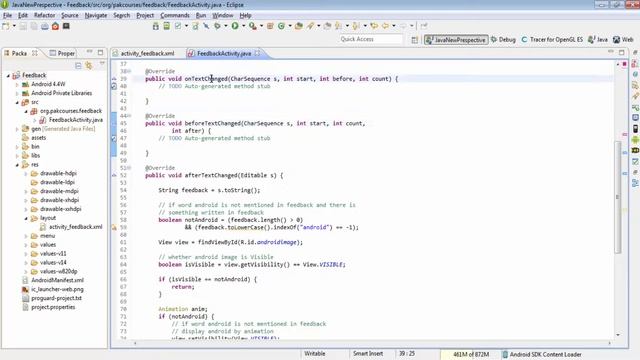Click the task marker on line 47
640x360 pixels.
coord(114,138)
